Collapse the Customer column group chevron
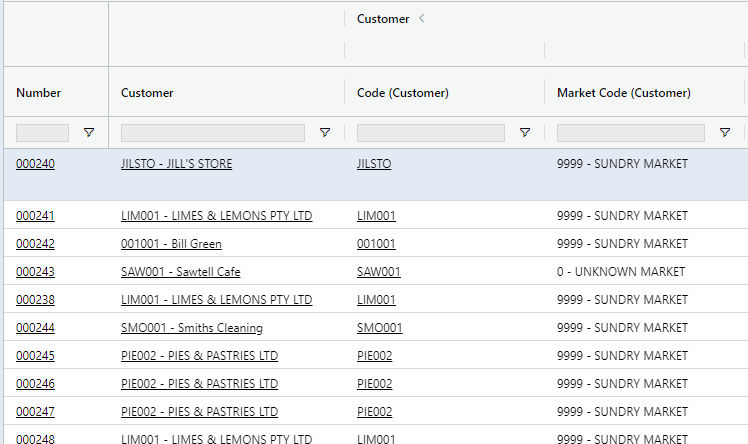This screenshot has width=748, height=444. [422, 19]
